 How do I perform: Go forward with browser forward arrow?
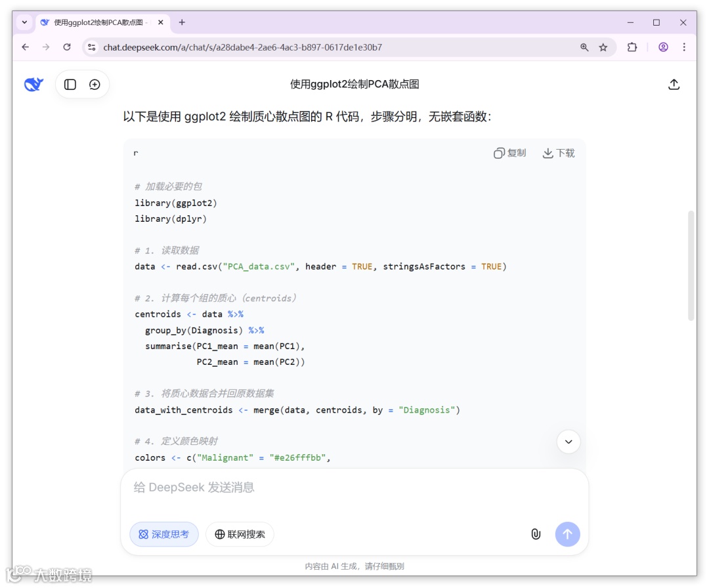(46, 47)
